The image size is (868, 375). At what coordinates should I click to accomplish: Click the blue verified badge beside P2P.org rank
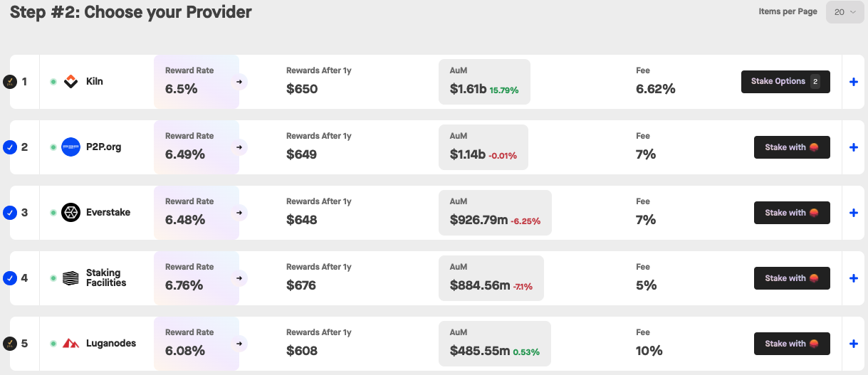(10, 147)
